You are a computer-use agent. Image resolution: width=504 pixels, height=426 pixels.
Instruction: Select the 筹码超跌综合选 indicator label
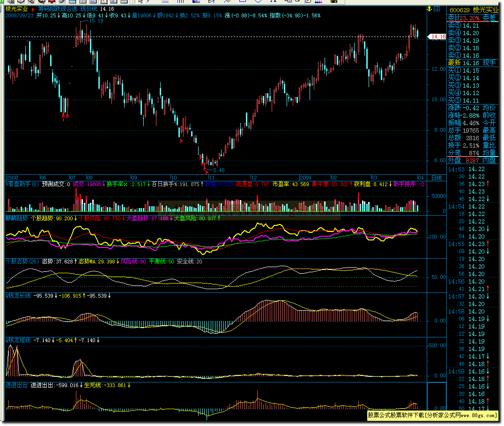tap(58, 9)
